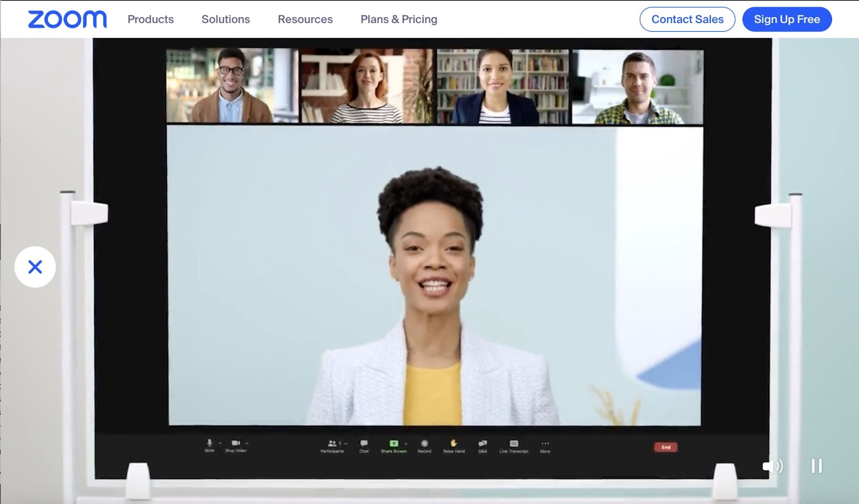The image size is (859, 504).
Task: Raise your hand in the meeting
Action: 453,443
